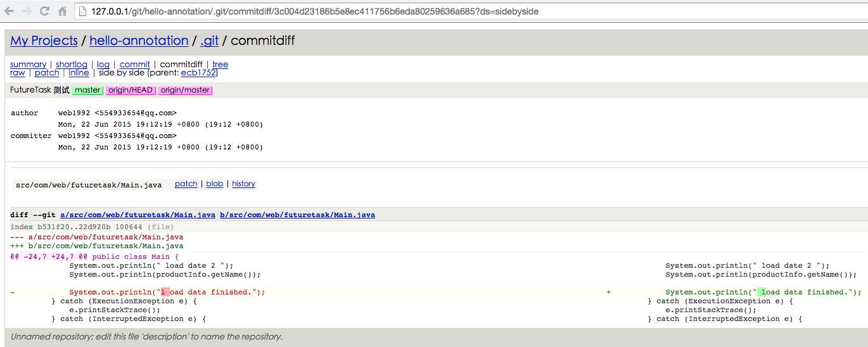Open parent commit ecb1752
This screenshot has height=347, width=868.
point(198,73)
